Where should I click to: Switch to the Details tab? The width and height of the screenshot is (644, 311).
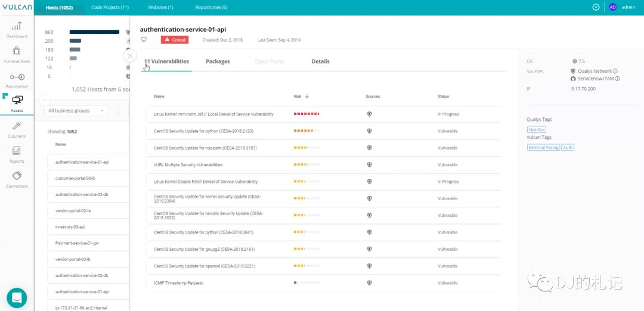320,61
